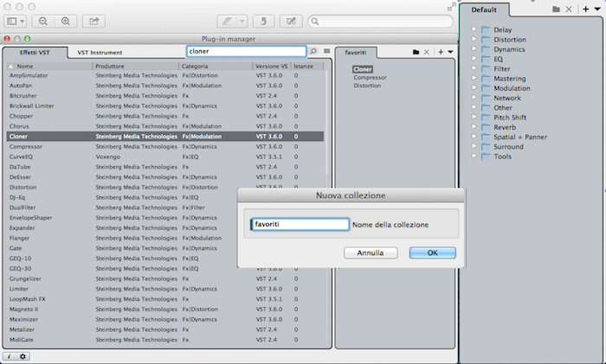The image size is (606, 364).
Task: Expand the Delay folder
Action: tap(474, 29)
